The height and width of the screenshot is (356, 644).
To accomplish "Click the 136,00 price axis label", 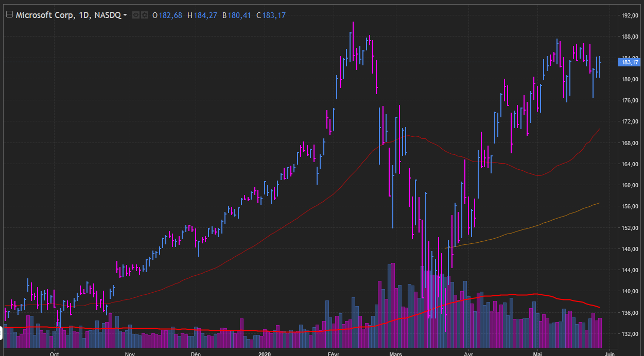I will pyautogui.click(x=631, y=312).
